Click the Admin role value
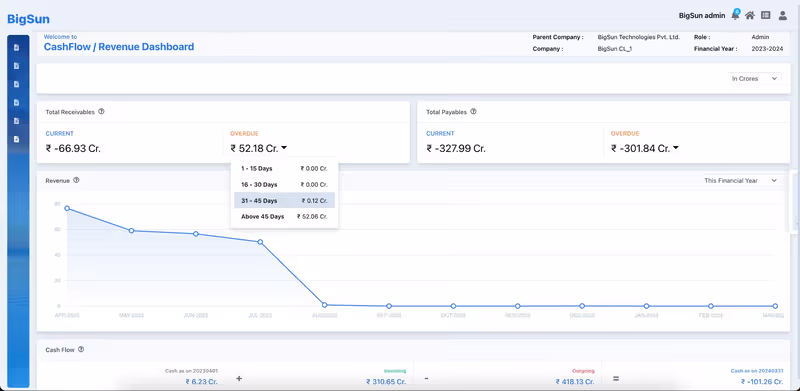The width and height of the screenshot is (800, 391). click(760, 37)
